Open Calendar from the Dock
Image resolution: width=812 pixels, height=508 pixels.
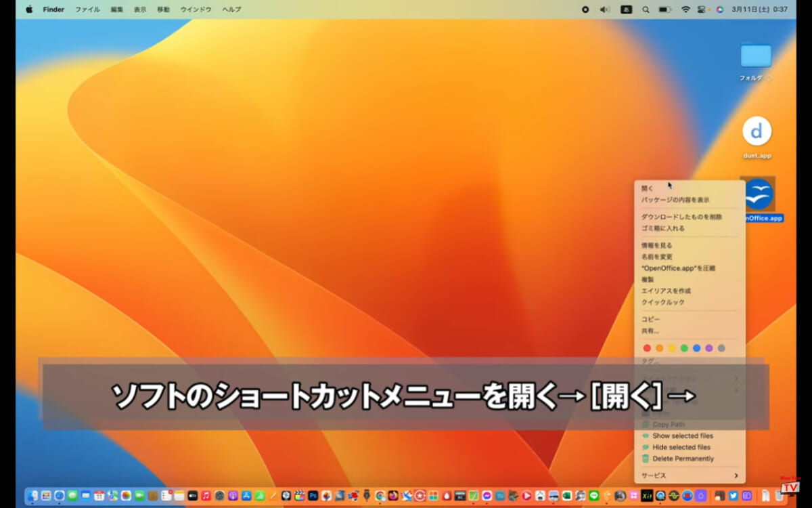99,496
